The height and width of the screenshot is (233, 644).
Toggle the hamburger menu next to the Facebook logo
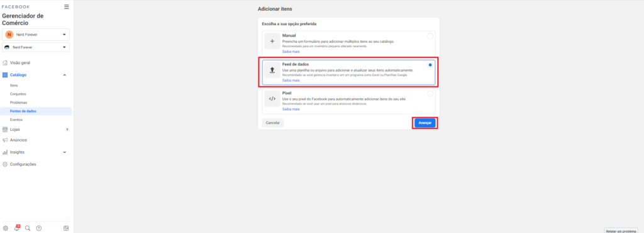click(67, 6)
